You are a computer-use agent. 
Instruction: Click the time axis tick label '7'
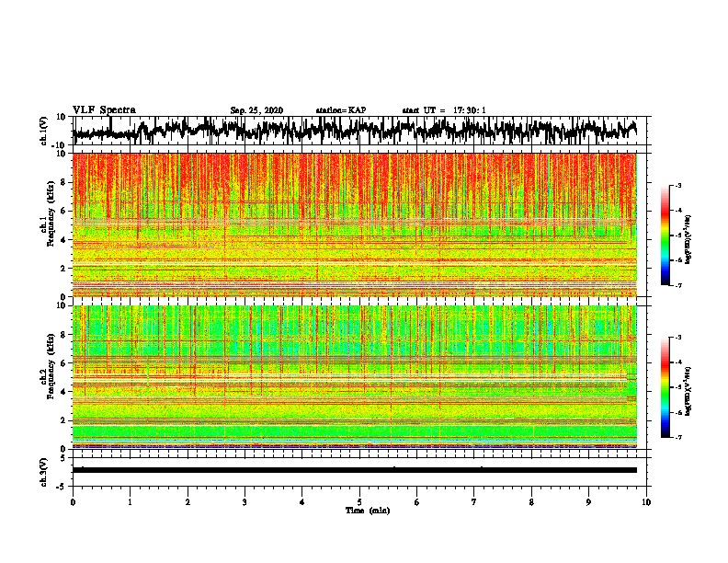tap(474, 502)
